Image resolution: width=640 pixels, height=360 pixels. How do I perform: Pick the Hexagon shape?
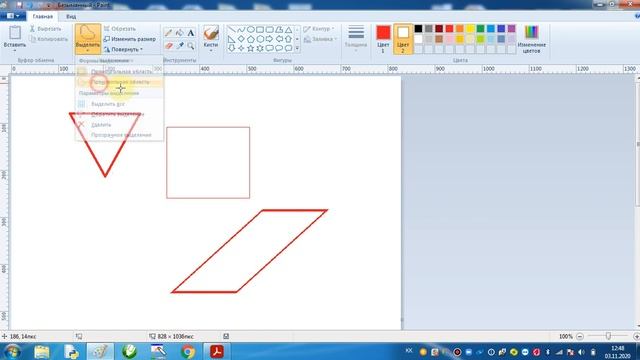point(260,39)
